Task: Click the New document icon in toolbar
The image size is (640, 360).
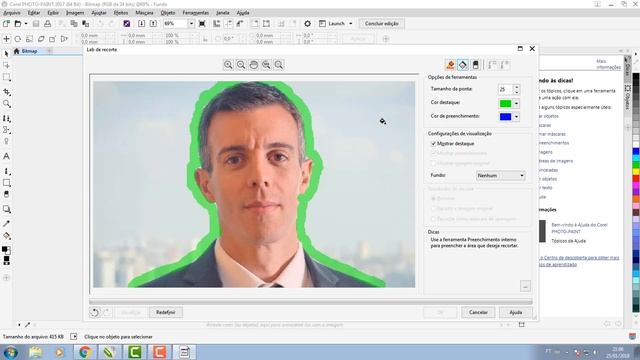Action: [x=6, y=24]
